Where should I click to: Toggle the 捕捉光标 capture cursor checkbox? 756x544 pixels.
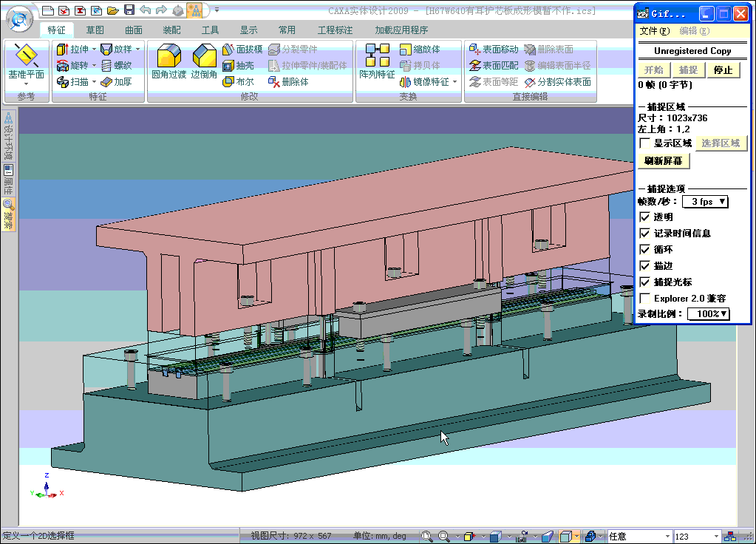click(644, 282)
